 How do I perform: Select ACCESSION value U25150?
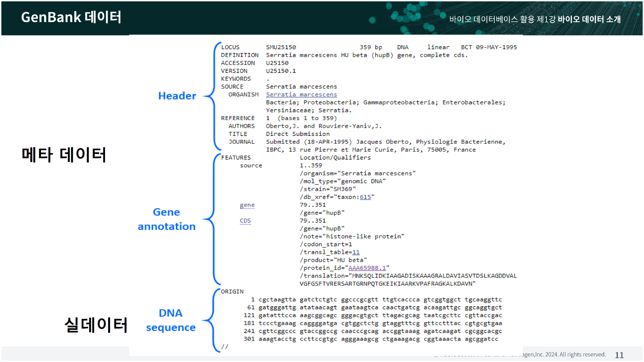click(x=277, y=63)
